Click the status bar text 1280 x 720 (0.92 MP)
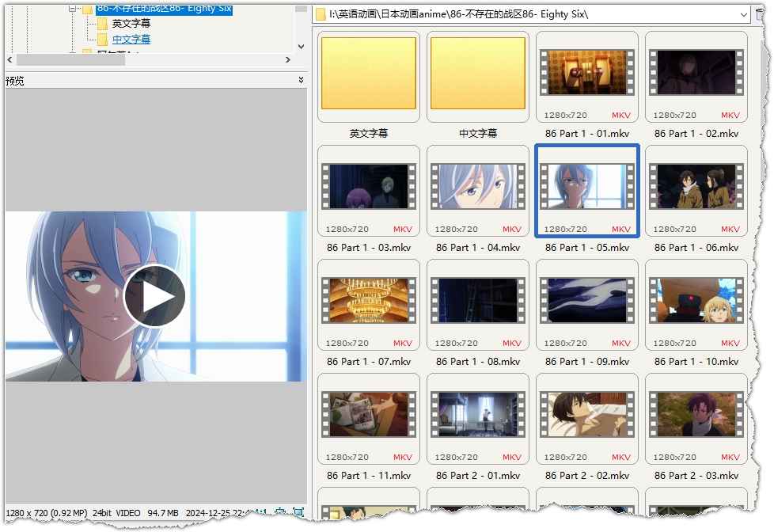This screenshot has height=532, width=774. pos(47,513)
